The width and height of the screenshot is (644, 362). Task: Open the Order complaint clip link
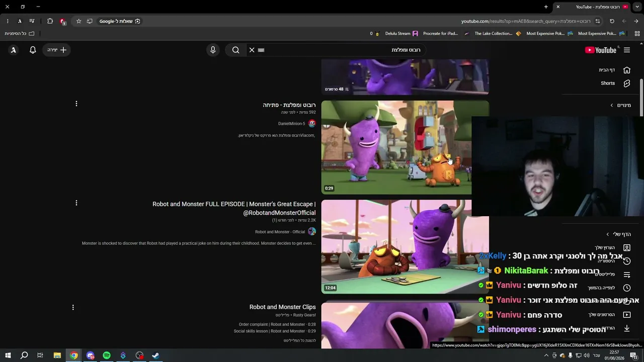tap(277, 325)
